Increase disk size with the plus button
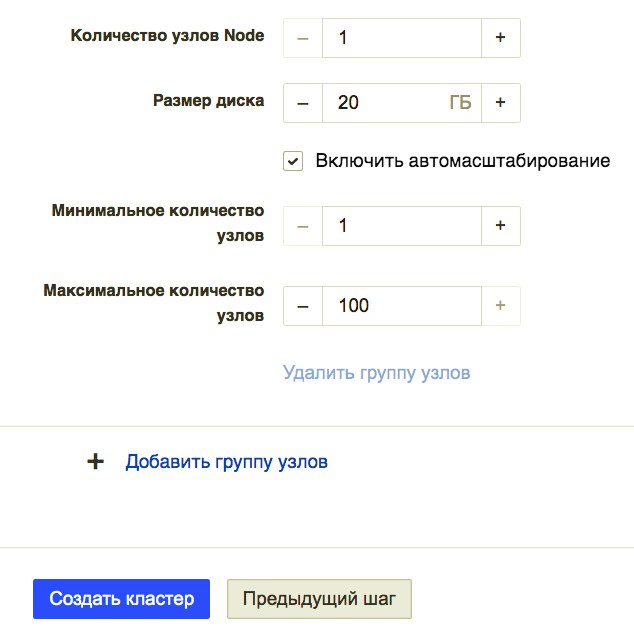 (501, 102)
